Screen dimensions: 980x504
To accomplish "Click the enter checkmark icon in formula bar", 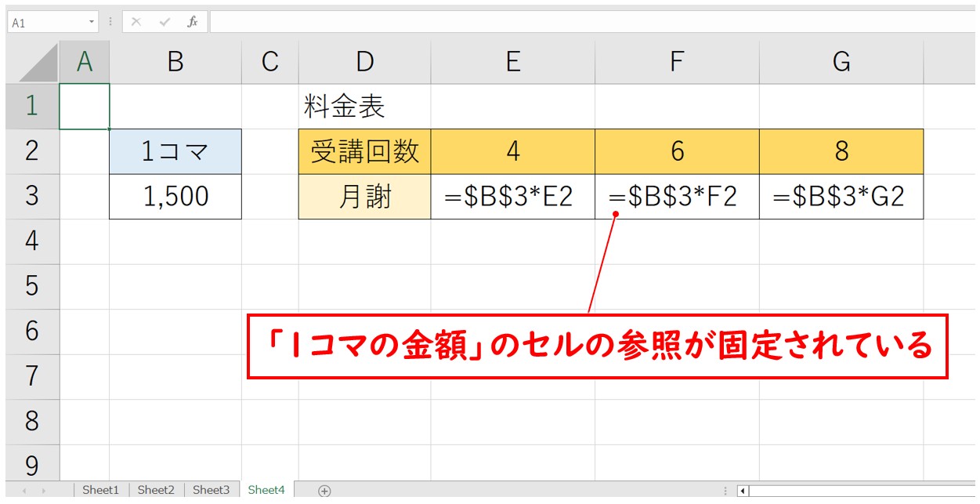I will 165,22.
